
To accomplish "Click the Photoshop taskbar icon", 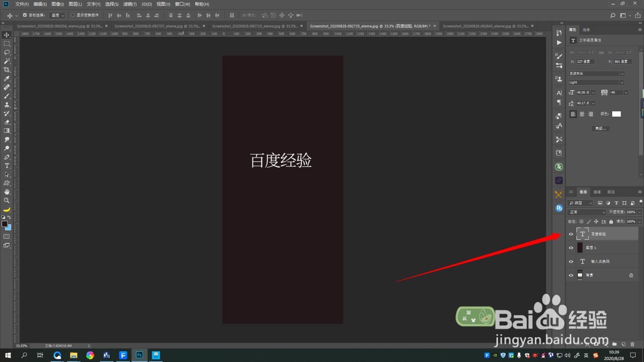I will pyautogui.click(x=139, y=355).
